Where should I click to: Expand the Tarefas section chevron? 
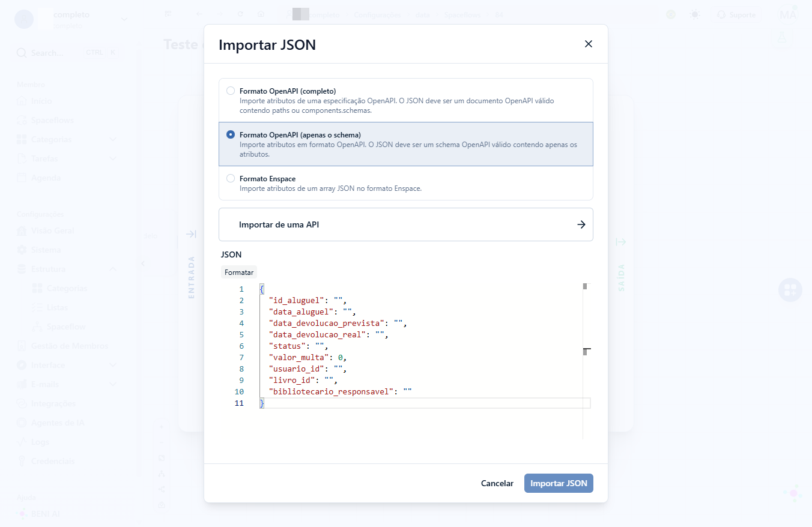pyautogui.click(x=113, y=158)
